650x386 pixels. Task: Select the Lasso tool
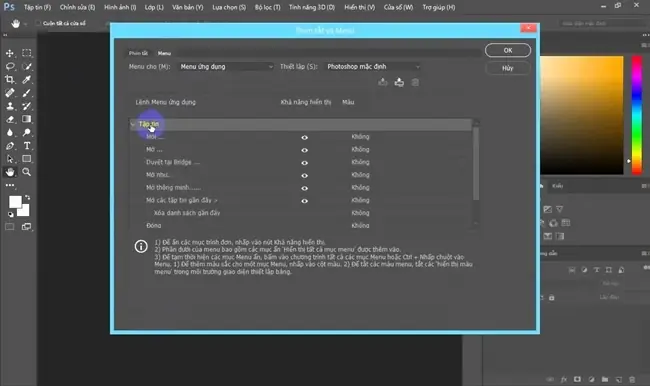10,66
